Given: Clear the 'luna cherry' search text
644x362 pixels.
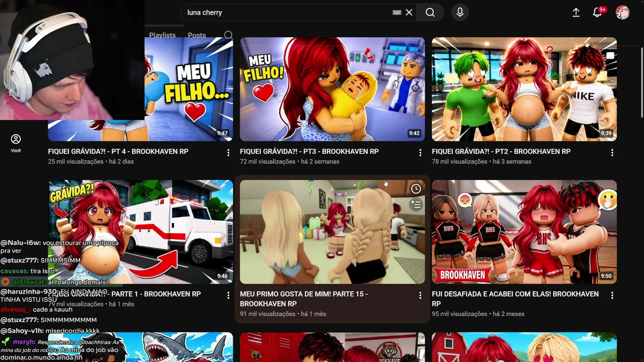Looking at the screenshot, I should point(409,13).
